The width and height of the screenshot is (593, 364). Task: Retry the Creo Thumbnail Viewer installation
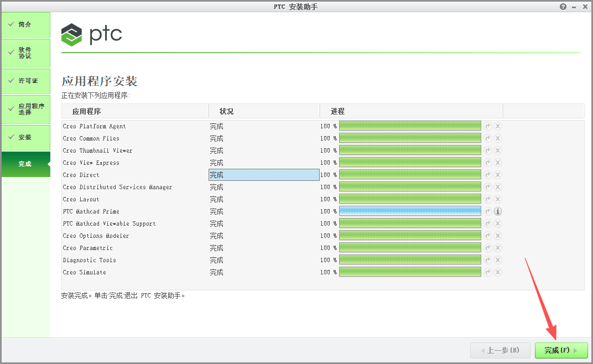pyautogui.click(x=487, y=150)
